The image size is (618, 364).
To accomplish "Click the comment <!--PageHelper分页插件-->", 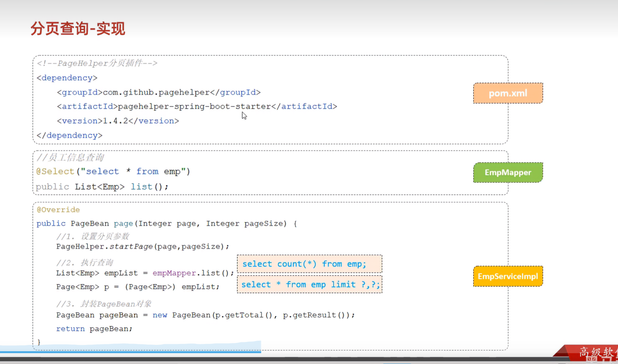I will 97,63.
